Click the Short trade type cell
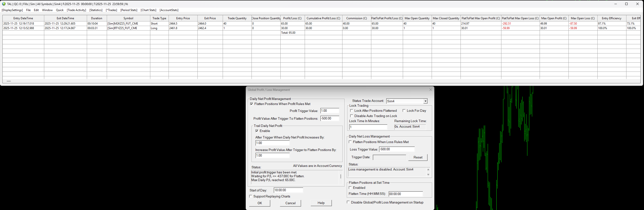The height and width of the screenshot is (210, 644). tap(159, 24)
